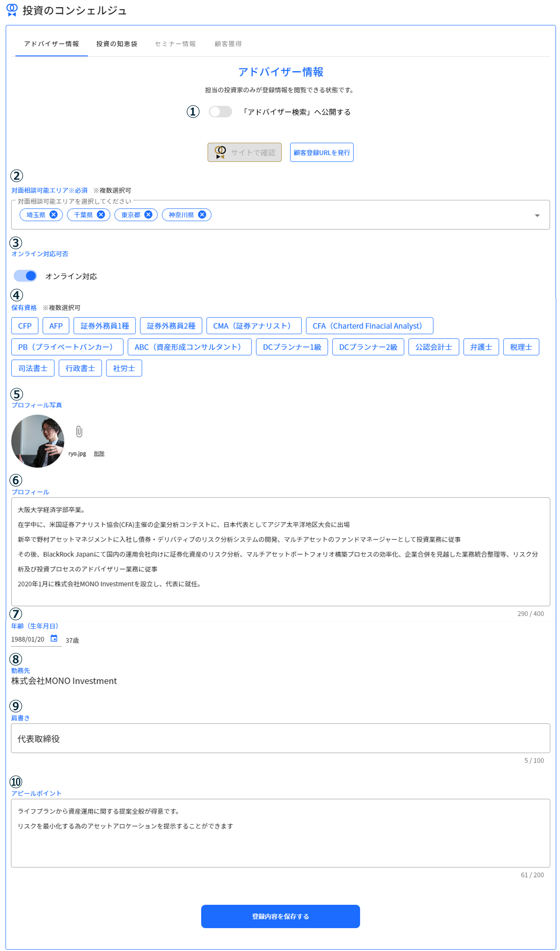
Task: Open the birthdate calendar picker icon
Action: [x=54, y=638]
